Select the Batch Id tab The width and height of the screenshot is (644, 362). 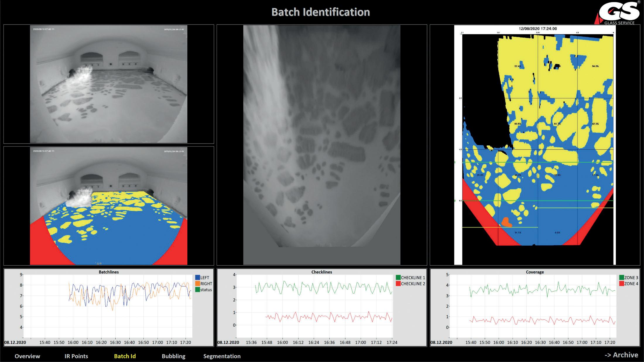(x=125, y=356)
